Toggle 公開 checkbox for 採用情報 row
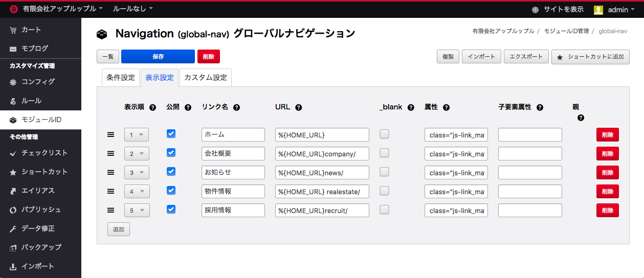Screen dimensions: 644x278 tap(171, 210)
